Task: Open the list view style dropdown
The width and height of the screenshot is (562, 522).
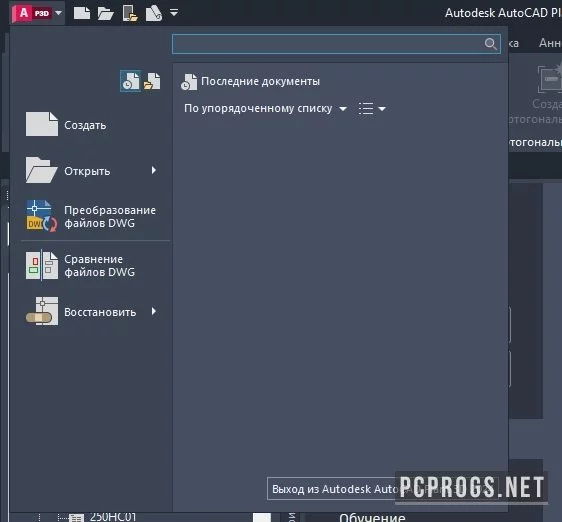Action: (x=372, y=108)
